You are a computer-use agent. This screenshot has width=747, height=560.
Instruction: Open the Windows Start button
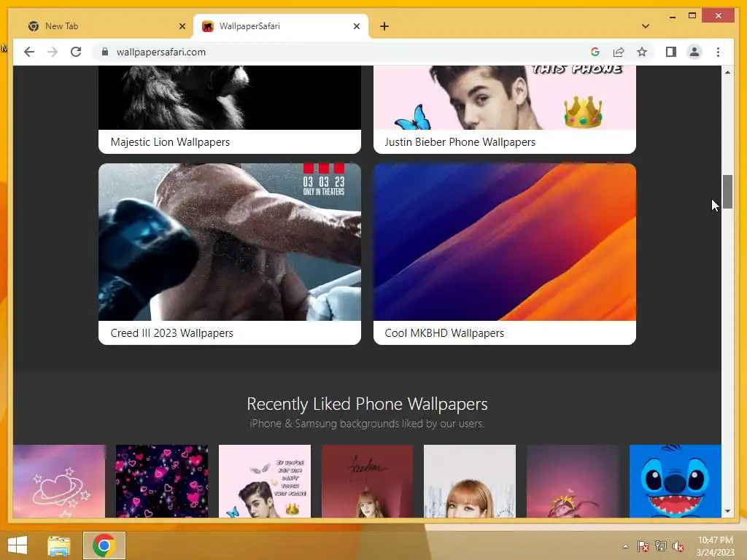(x=18, y=545)
